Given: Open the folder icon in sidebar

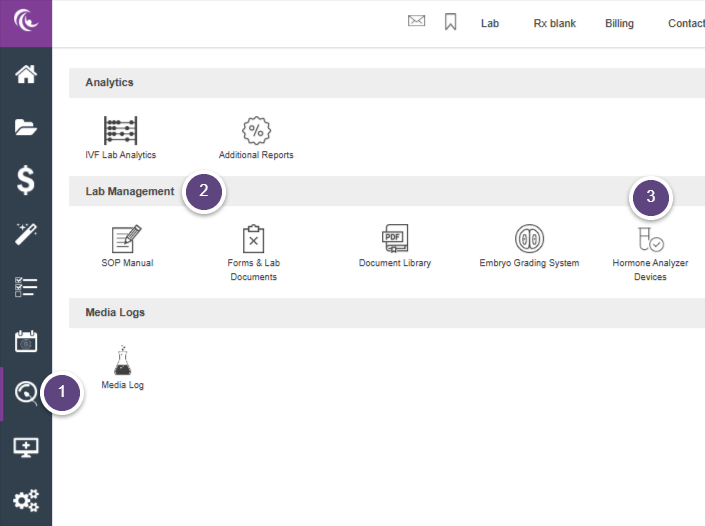Looking at the screenshot, I should [x=26, y=127].
